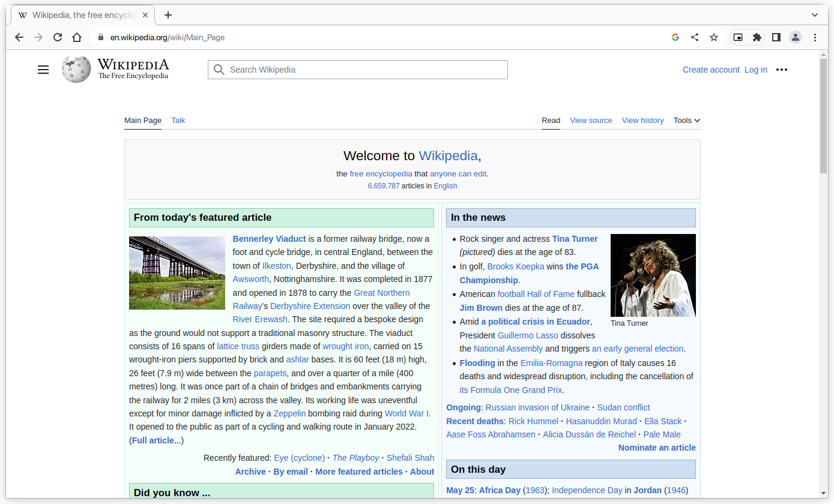Open the Shefali Shah link

(x=410, y=458)
